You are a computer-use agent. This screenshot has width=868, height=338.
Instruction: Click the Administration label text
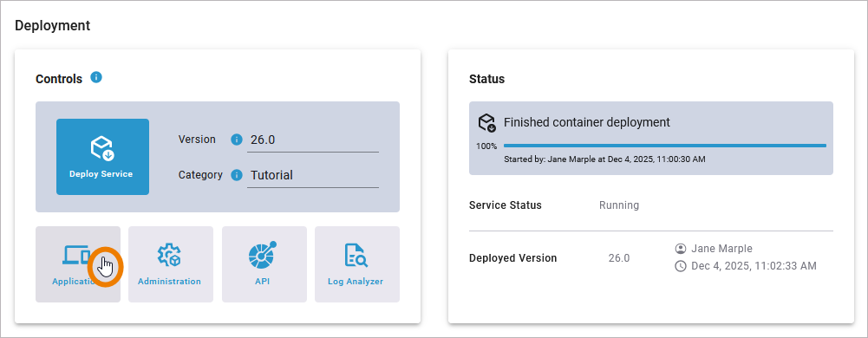(x=169, y=281)
